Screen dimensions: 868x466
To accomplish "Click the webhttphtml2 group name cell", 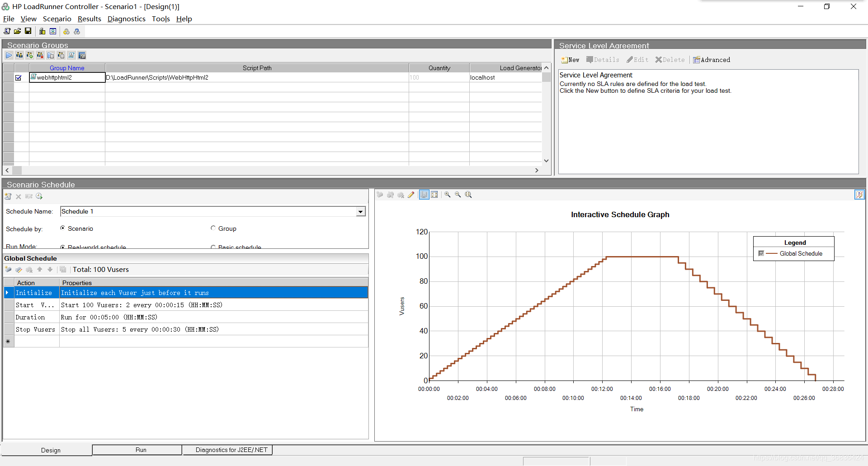I will (67, 77).
